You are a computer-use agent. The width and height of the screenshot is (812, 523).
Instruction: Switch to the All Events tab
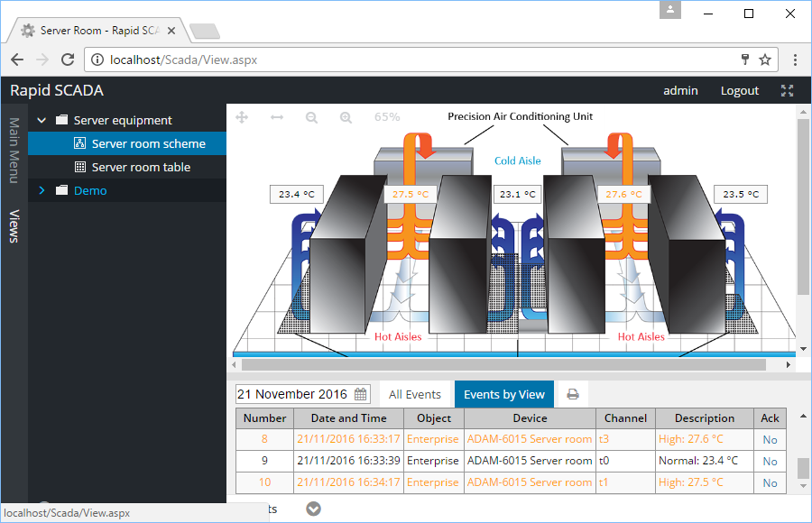pyautogui.click(x=415, y=394)
